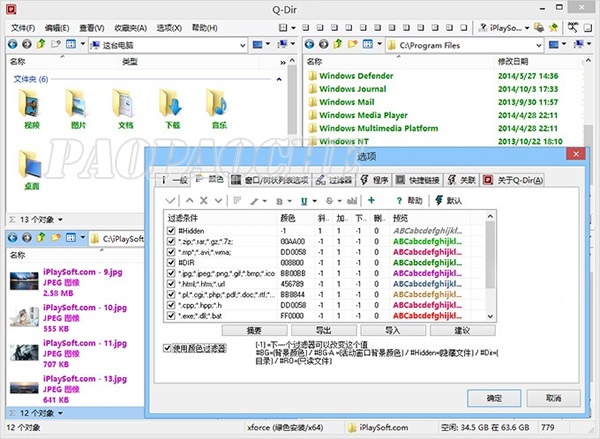Click the back arrow in iPlaySoft pane
The width and height of the screenshot is (600, 439).
click(x=13, y=238)
